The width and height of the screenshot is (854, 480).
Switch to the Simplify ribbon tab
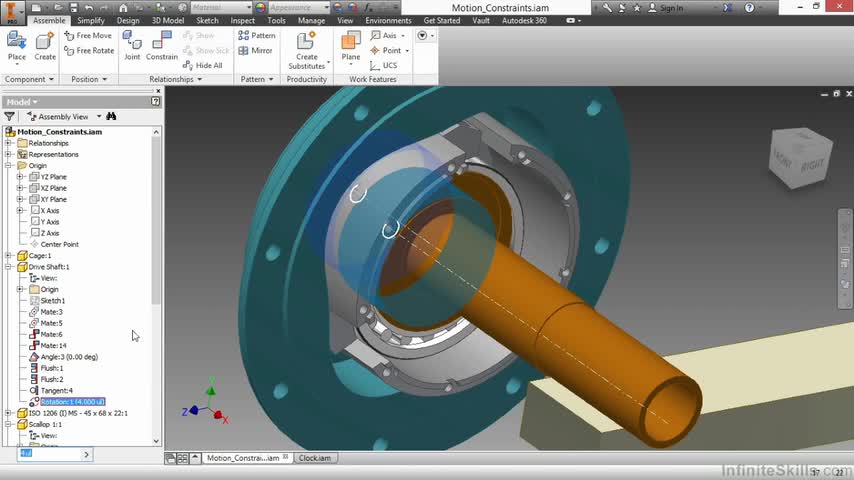click(x=90, y=20)
